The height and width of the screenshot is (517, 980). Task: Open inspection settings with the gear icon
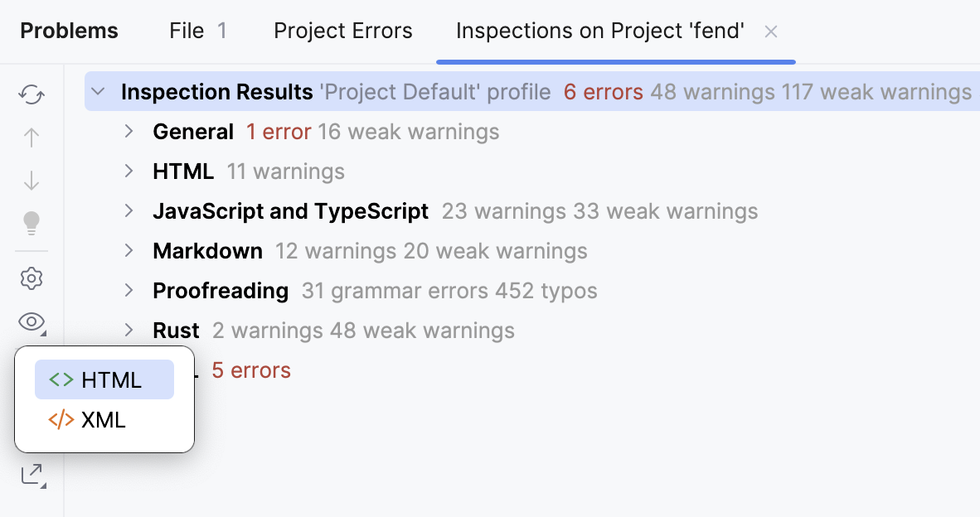[x=31, y=279]
